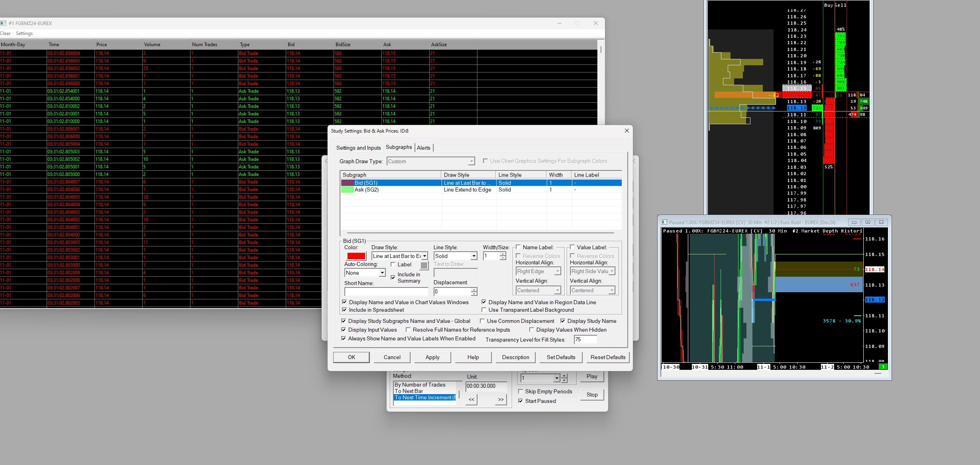
Task: Select the Ask (SG2) subgraph row
Action: pyautogui.click(x=367, y=190)
